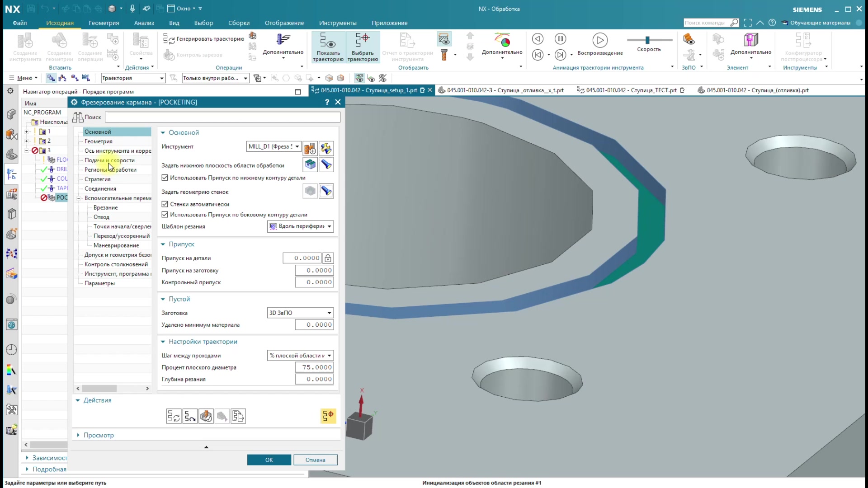This screenshot has width=868, height=488.
Task: Click the edit tool icon beside MILL_D1
Action: (326, 148)
